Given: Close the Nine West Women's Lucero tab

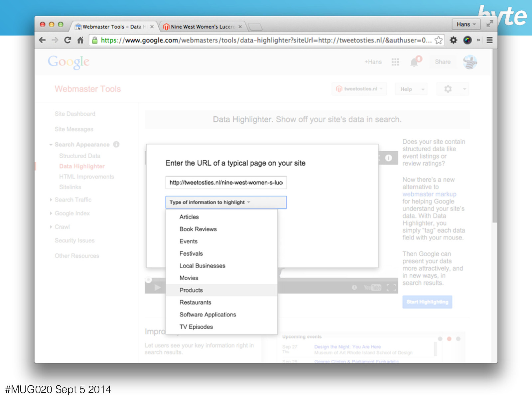Looking at the screenshot, I should [x=240, y=27].
